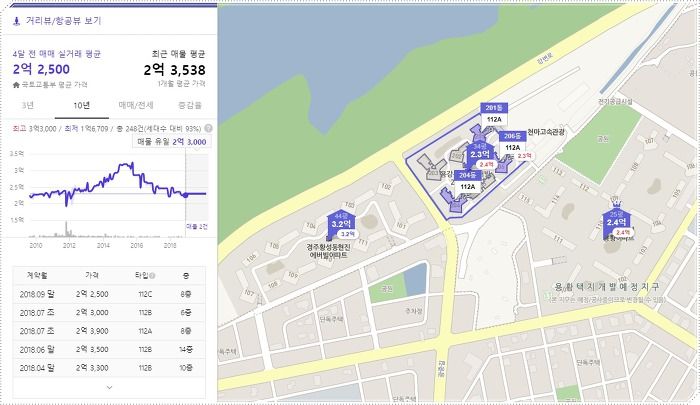Click the 2억 3,000 6층 row
This screenshot has height=405, width=700.
click(x=109, y=313)
